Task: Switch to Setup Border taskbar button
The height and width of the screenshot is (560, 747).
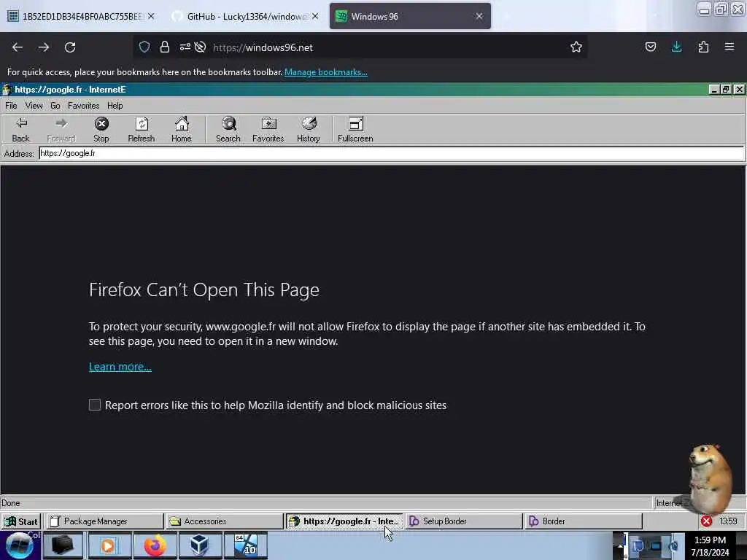Action: [463, 521]
